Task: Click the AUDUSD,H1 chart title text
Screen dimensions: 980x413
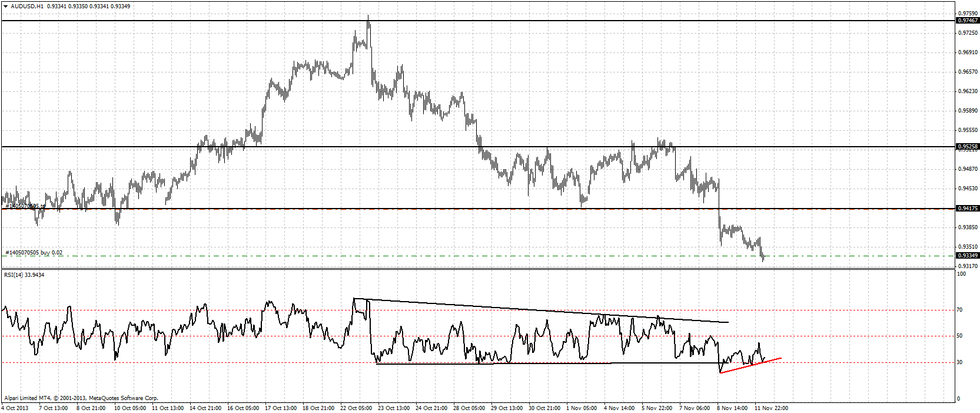Action: pos(27,6)
